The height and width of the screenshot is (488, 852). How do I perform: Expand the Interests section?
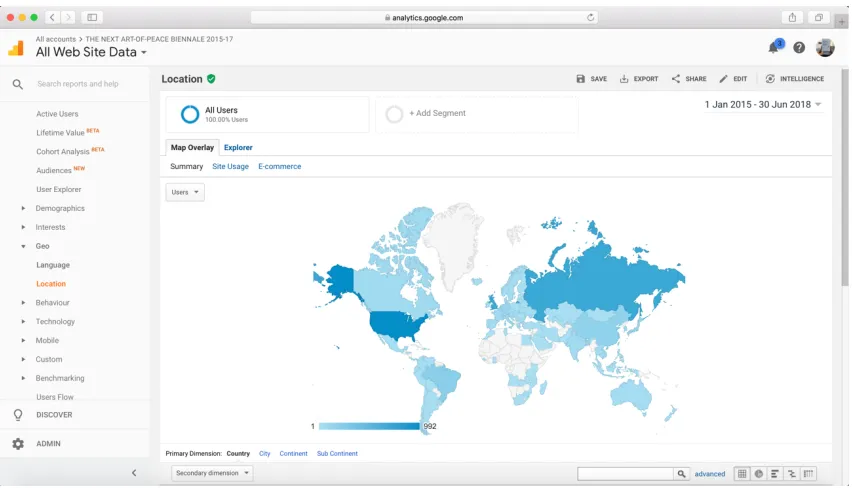click(x=23, y=228)
